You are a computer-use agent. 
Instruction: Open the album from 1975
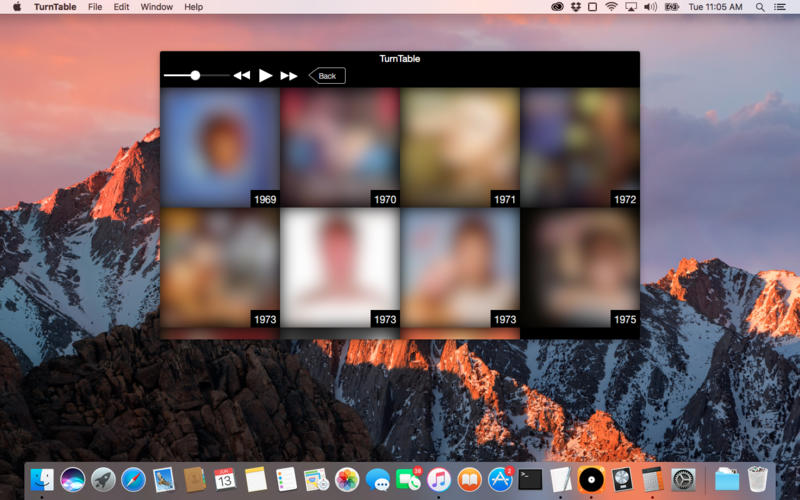(580, 268)
